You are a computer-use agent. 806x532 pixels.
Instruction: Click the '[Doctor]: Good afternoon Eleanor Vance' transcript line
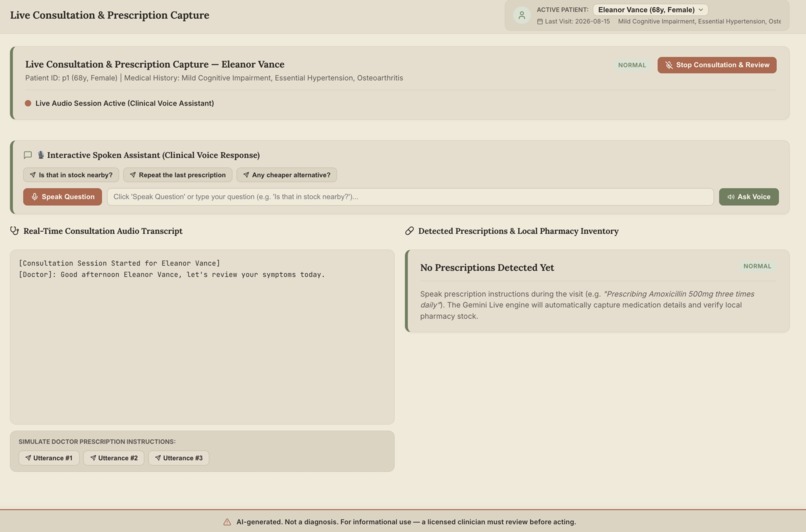pyautogui.click(x=172, y=274)
